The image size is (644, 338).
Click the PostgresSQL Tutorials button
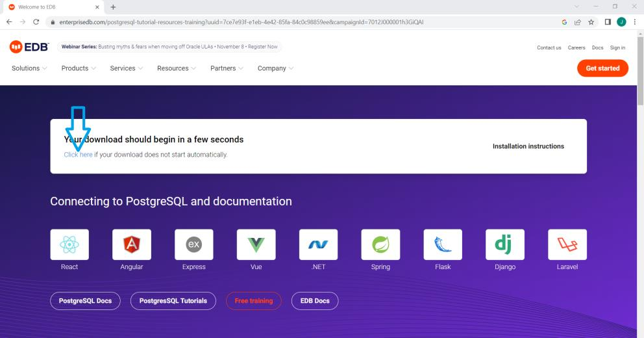173,301
